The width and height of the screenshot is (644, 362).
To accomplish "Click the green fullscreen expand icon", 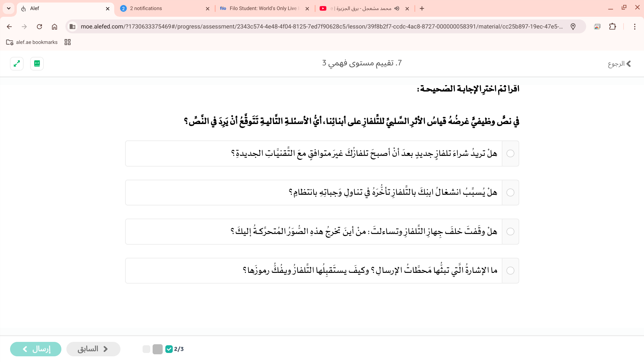I will (17, 63).
